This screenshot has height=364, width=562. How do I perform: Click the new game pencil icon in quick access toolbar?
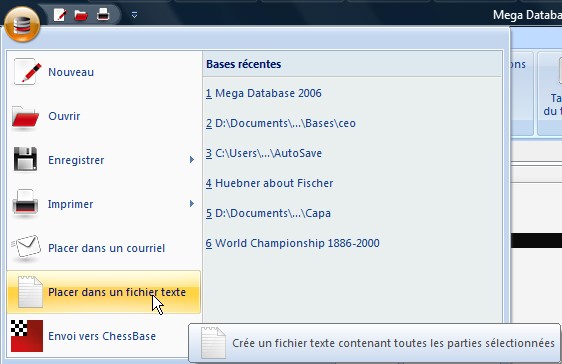click(x=60, y=15)
